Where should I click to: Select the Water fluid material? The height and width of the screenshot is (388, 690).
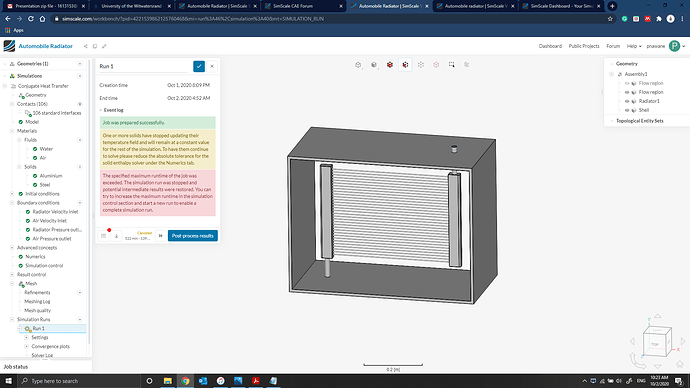point(46,149)
